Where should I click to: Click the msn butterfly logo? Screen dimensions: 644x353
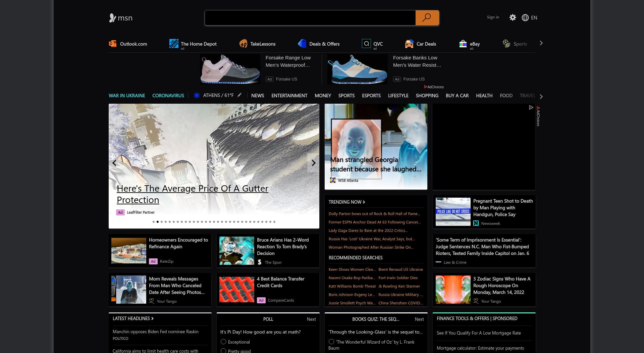pyautogui.click(x=121, y=18)
